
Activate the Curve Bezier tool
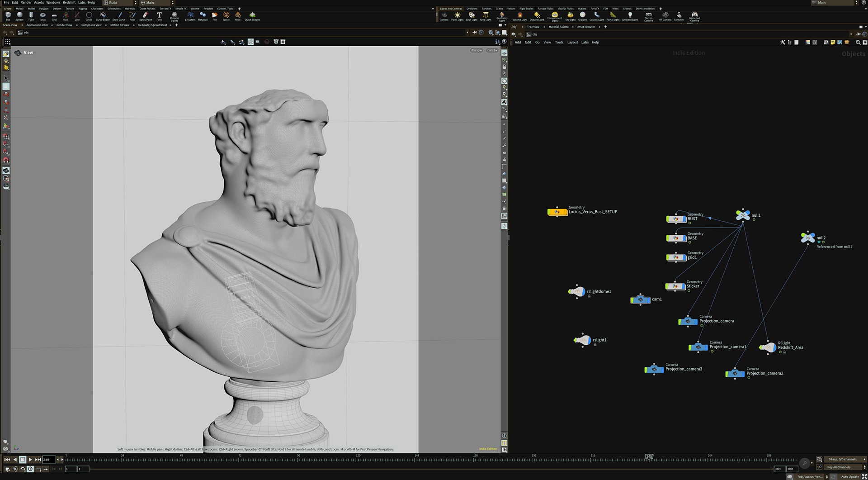[103, 16]
